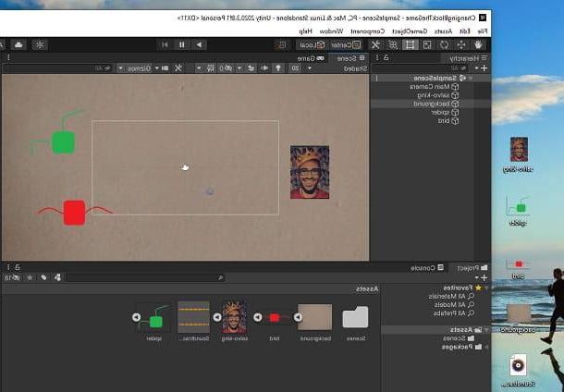Click the Step frame button

tap(166, 45)
